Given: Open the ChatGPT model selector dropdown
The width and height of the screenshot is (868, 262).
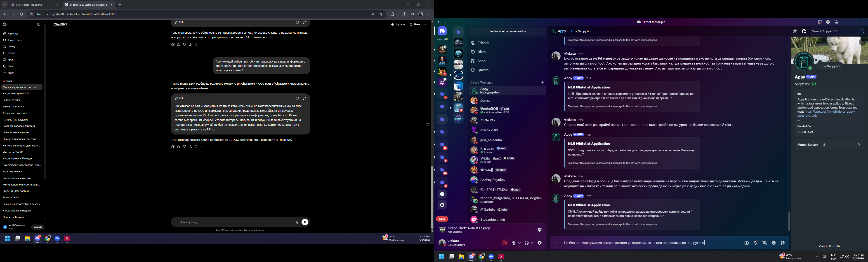Looking at the screenshot, I should coord(62,24).
